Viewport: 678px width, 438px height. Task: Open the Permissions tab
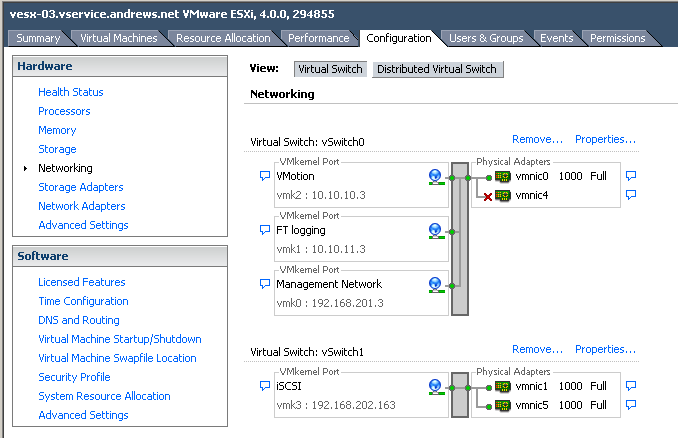(617, 38)
